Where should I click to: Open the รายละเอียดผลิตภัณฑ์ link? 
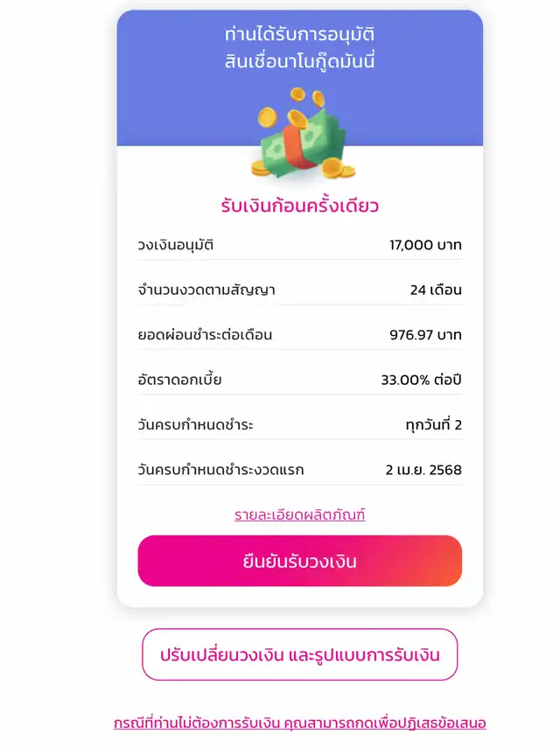coord(299,515)
